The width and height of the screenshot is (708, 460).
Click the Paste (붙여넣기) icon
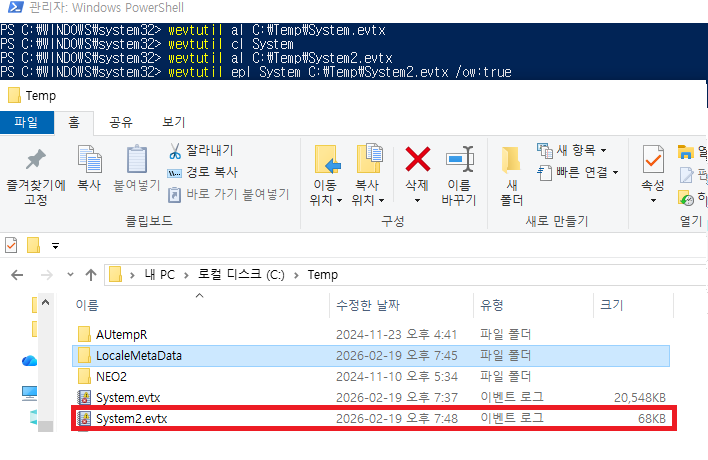pos(136,159)
